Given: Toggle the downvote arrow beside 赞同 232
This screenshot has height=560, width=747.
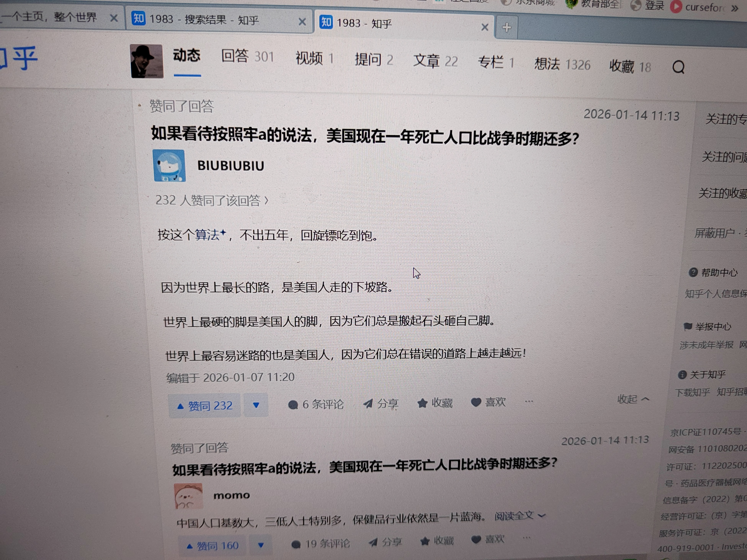Looking at the screenshot, I should [256, 405].
